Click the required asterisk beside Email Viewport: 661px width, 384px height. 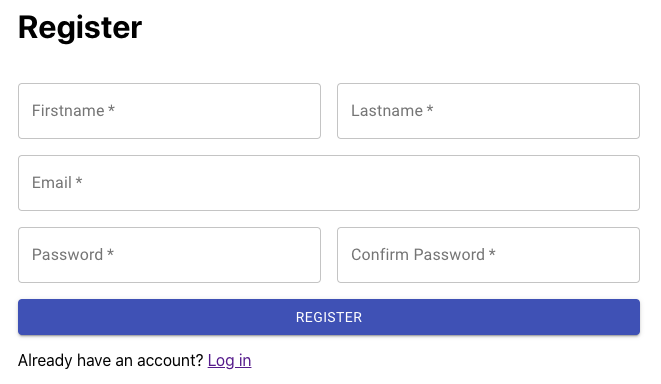click(x=78, y=182)
